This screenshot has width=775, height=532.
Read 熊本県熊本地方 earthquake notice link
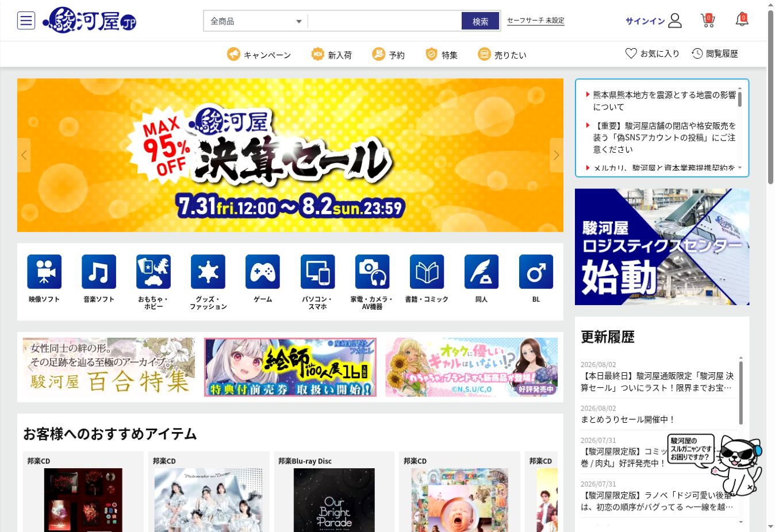pyautogui.click(x=664, y=101)
